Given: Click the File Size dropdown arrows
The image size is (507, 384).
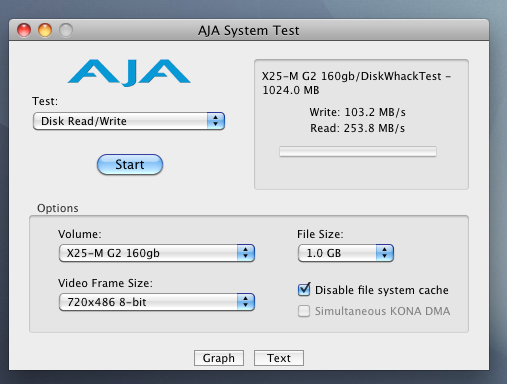Looking at the screenshot, I should pyautogui.click(x=385, y=253).
